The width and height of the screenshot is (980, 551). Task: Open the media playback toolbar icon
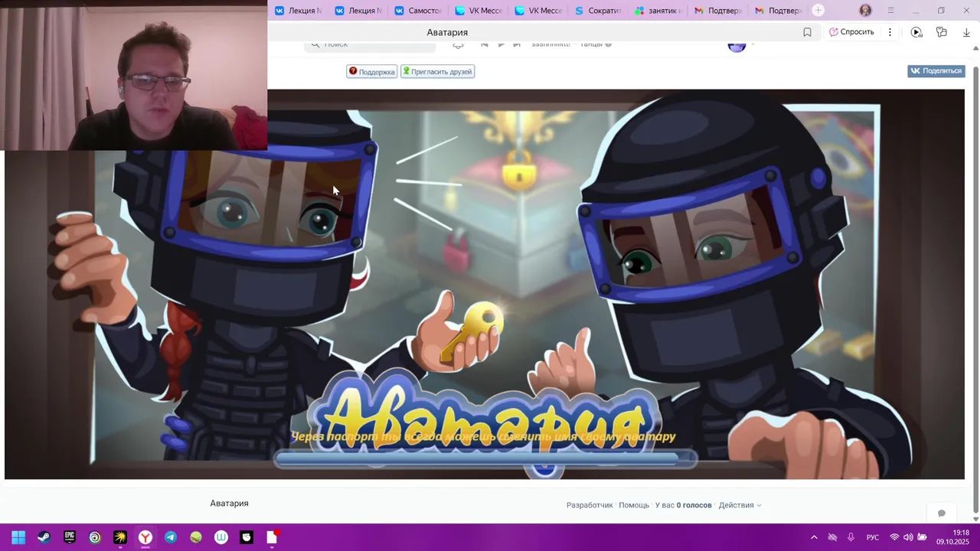pyautogui.click(x=916, y=32)
